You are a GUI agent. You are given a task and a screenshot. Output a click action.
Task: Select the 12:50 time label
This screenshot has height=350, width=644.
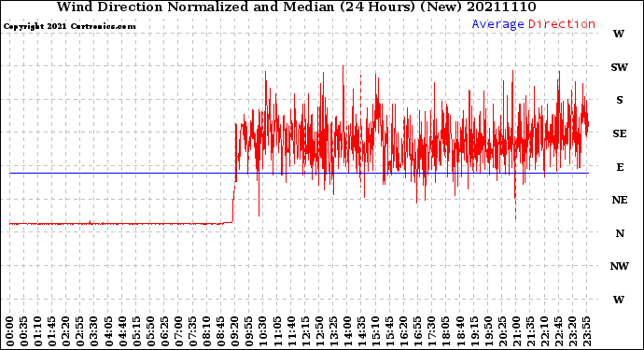[x=319, y=331]
